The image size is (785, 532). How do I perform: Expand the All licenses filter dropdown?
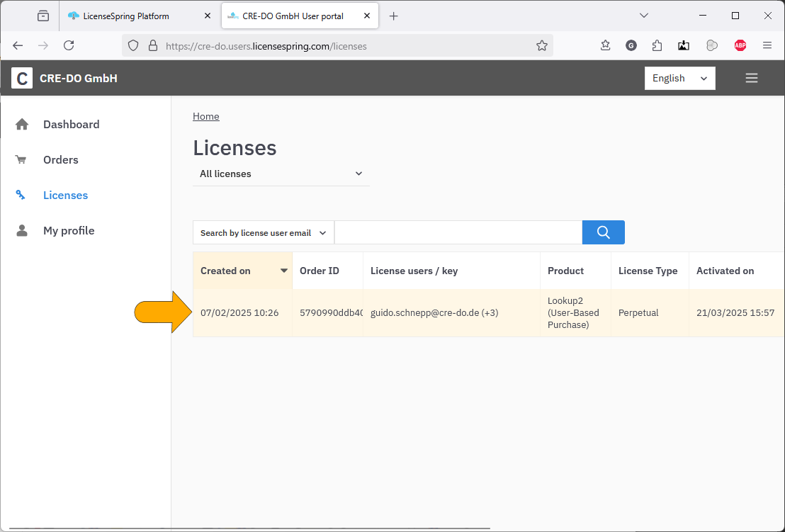[281, 174]
